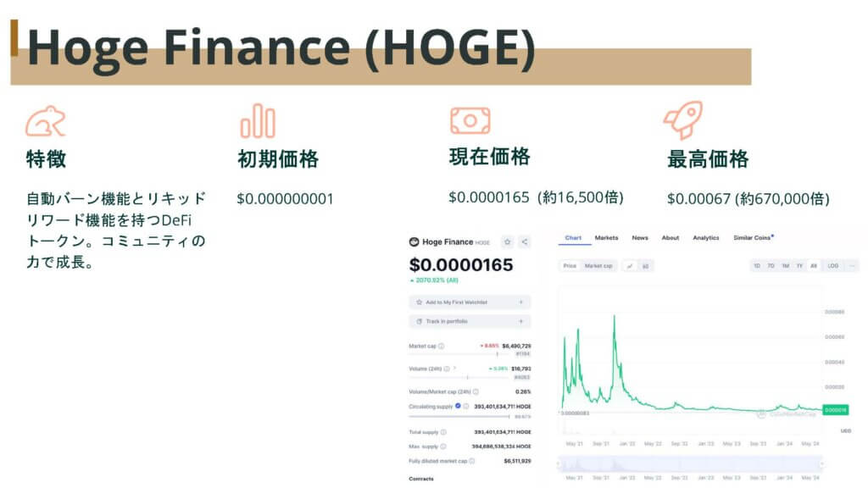Select the candlestick chart type icon

645,266
